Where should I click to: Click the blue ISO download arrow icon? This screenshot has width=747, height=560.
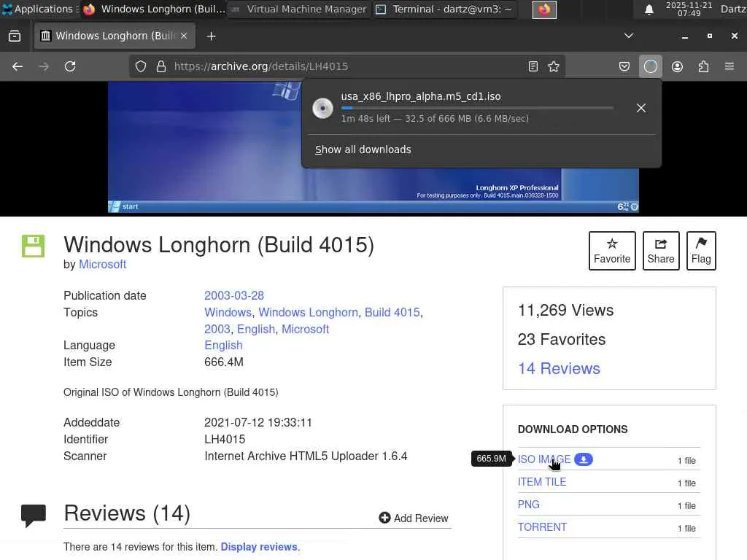583,459
